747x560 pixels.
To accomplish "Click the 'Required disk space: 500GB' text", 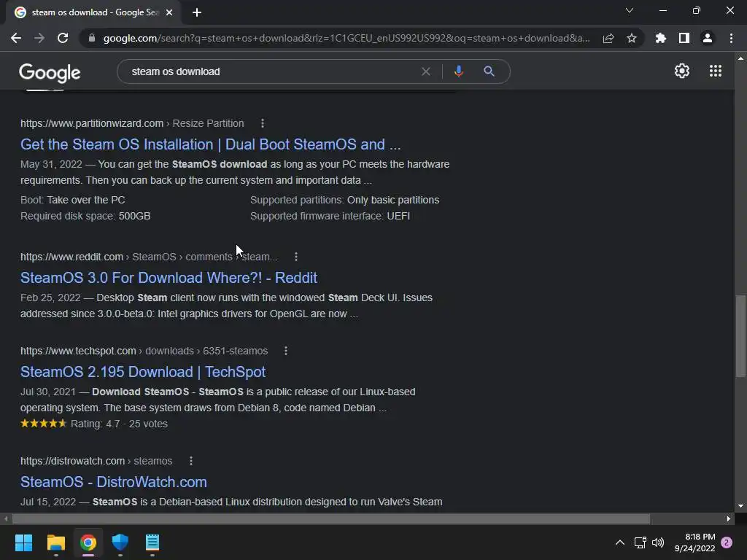I will pyautogui.click(x=85, y=216).
